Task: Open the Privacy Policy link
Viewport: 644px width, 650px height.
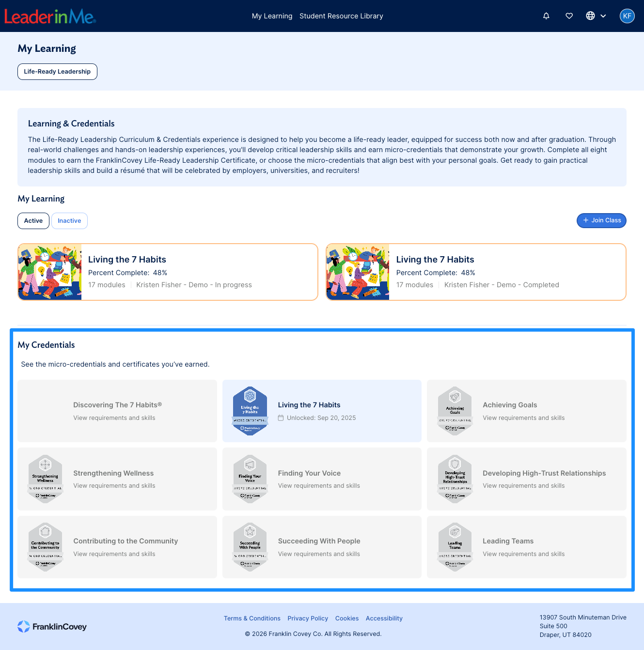Action: (308, 619)
